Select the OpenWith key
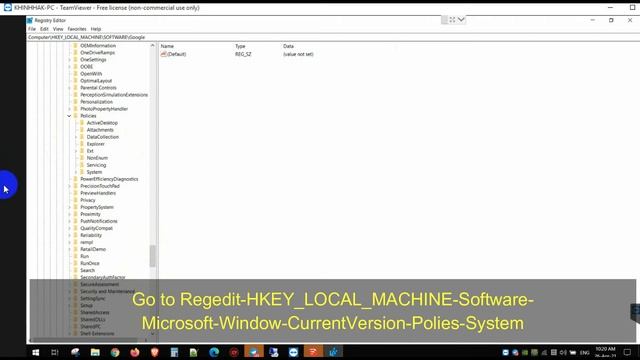 pos(91,74)
